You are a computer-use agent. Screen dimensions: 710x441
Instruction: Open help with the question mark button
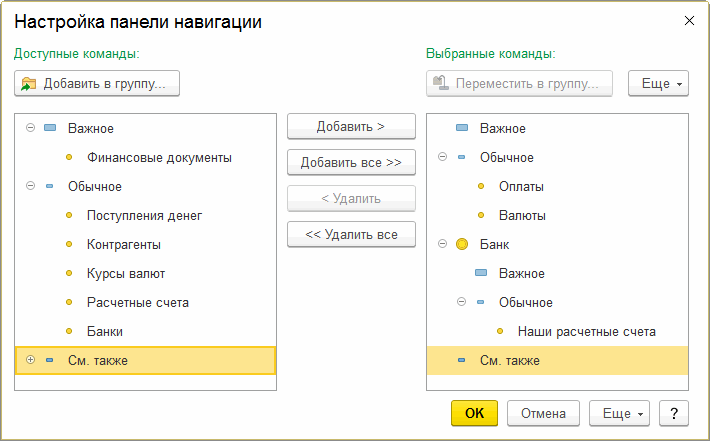coord(674,413)
